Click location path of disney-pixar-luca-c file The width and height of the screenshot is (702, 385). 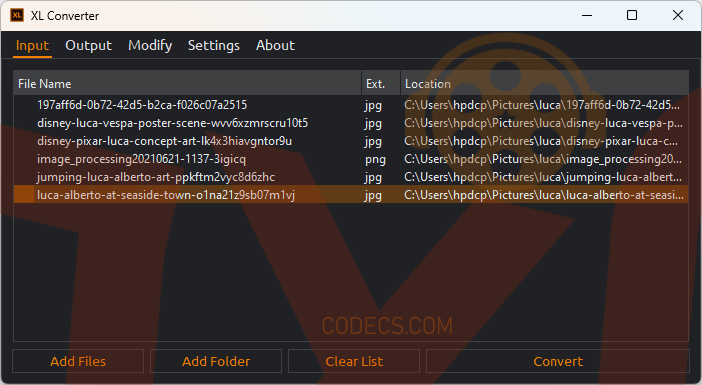tap(541, 141)
